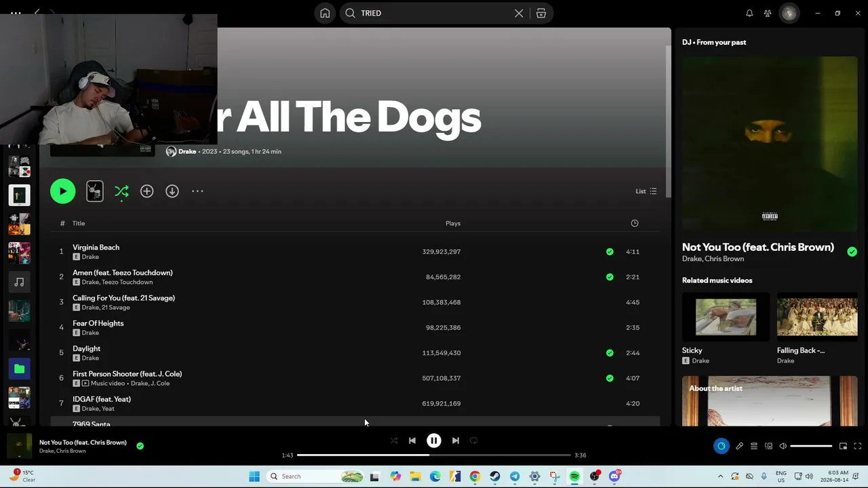Open the notifications bell
Image resolution: width=868 pixels, height=488 pixels.
[x=749, y=13]
